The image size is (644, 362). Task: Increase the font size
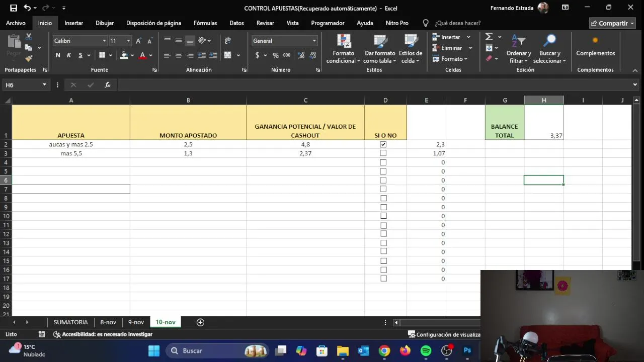[138, 41]
